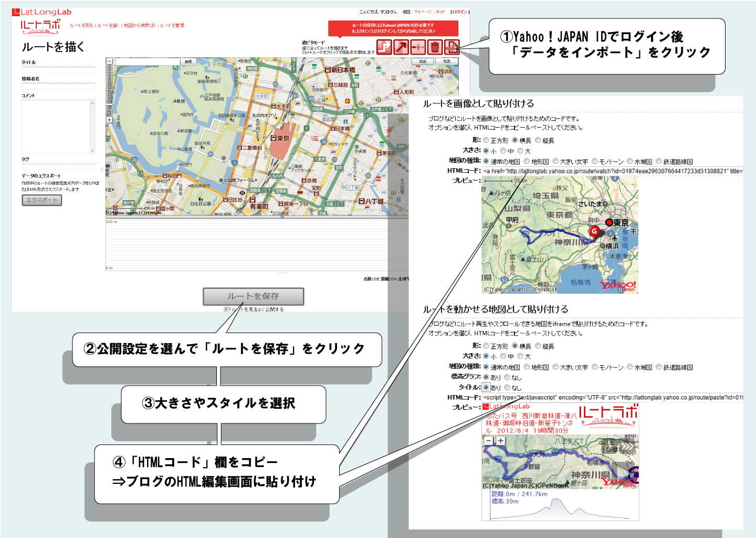756x538 pixels.
Task: Click the step-back one point icon
Action: [x=418, y=47]
